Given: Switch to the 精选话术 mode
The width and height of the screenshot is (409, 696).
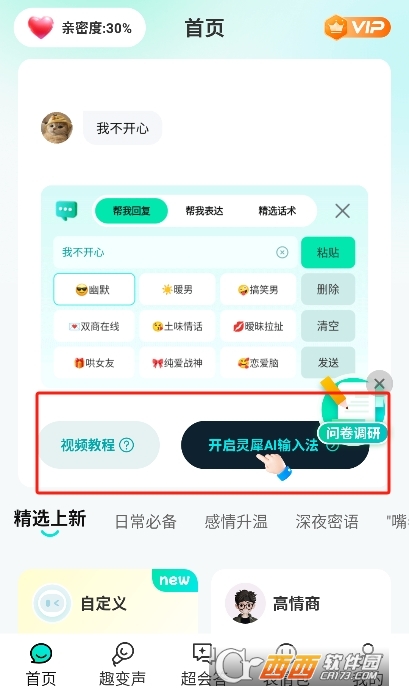Looking at the screenshot, I should pos(277,211).
